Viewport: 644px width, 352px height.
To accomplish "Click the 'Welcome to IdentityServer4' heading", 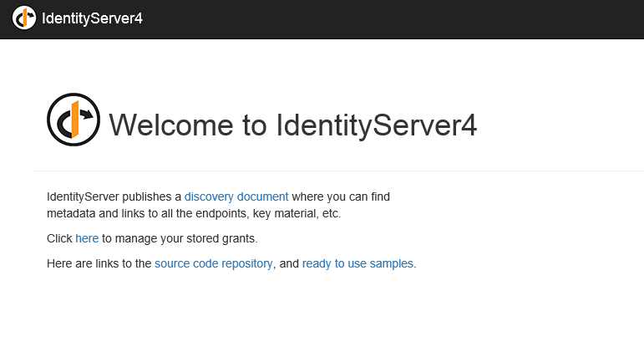I will [292, 125].
